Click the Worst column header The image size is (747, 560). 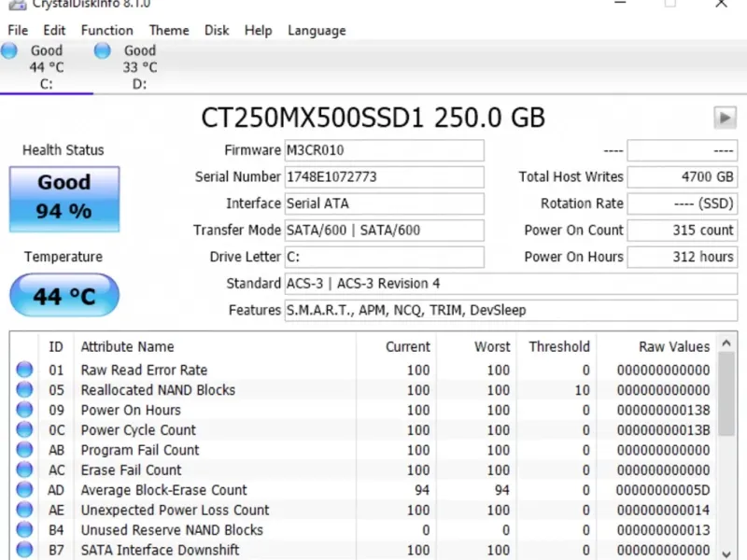coord(475,346)
